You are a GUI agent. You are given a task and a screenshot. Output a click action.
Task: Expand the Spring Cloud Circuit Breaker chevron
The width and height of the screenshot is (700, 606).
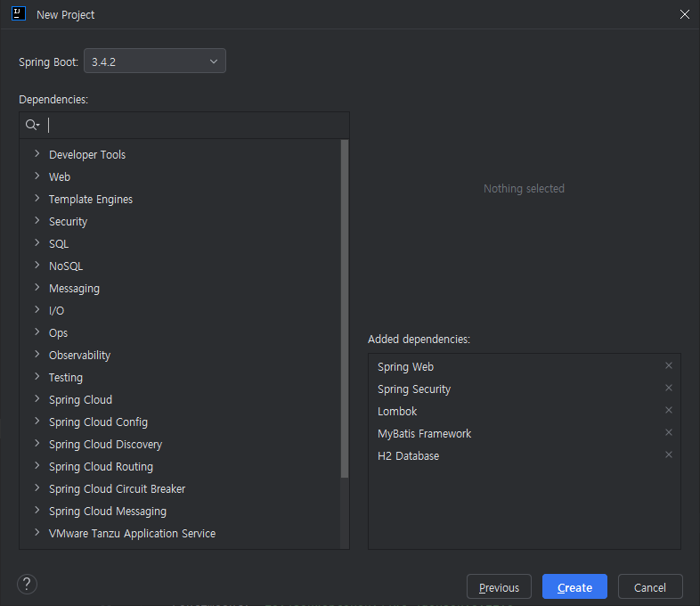click(x=37, y=488)
